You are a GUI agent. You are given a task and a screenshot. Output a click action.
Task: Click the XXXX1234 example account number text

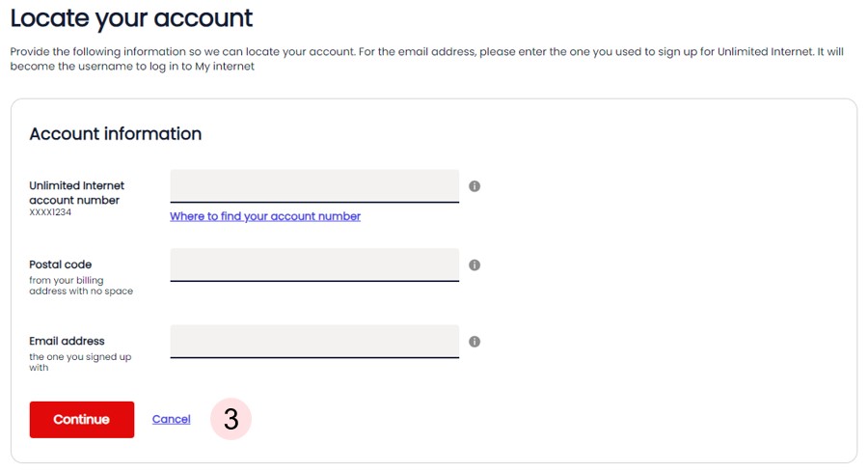tap(50, 212)
